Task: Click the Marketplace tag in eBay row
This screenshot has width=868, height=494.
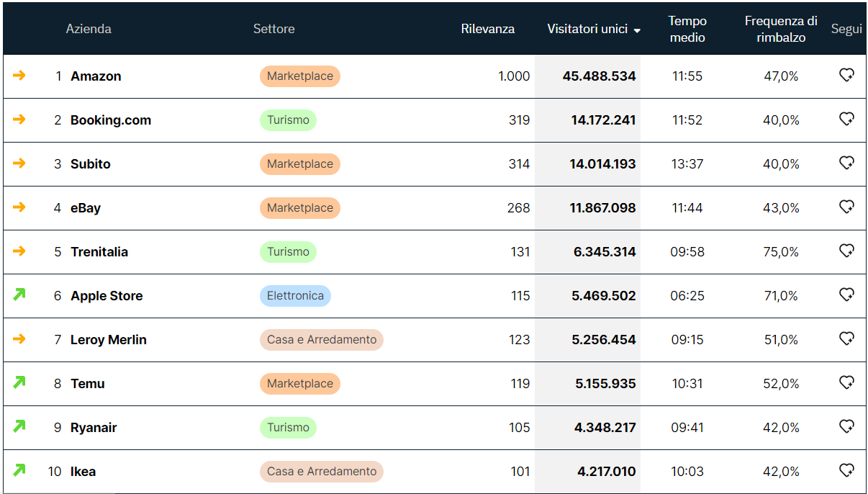Action: [x=300, y=208]
